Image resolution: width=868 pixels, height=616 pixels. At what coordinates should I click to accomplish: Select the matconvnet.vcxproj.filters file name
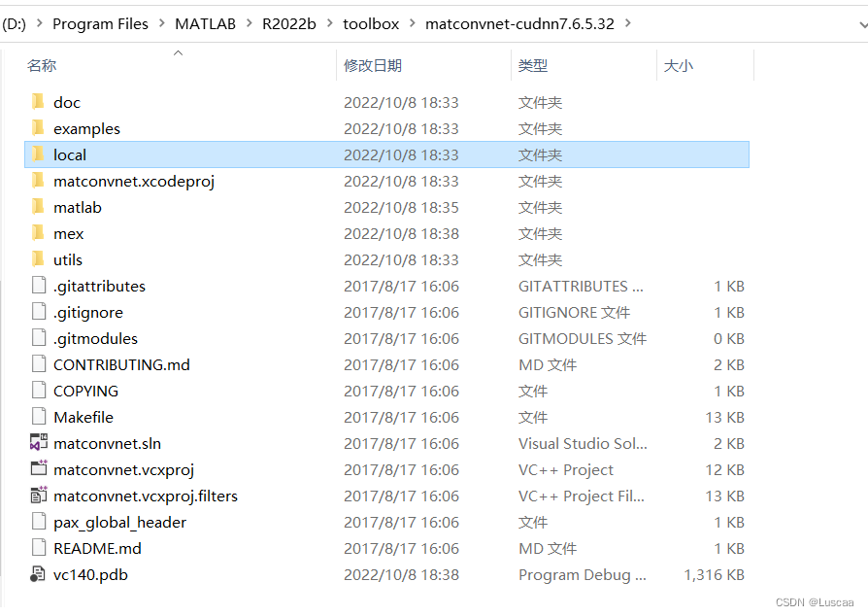(x=146, y=496)
